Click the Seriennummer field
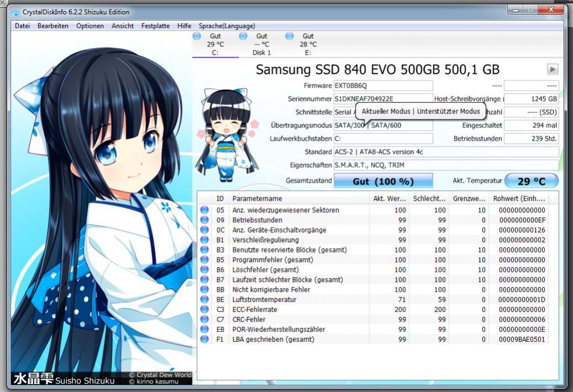 pyautogui.click(x=383, y=98)
